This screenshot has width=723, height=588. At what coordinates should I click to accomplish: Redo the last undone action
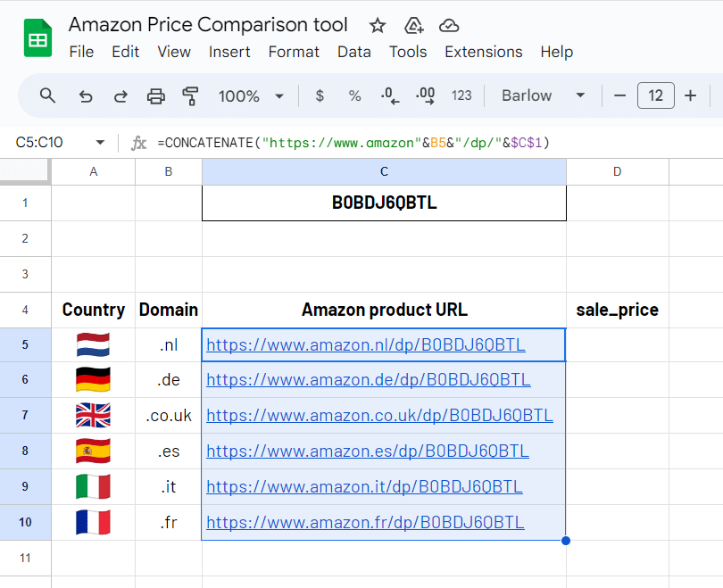point(120,95)
